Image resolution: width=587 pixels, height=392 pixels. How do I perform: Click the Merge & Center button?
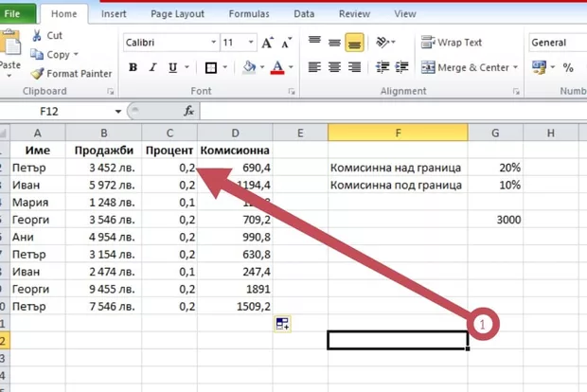pos(471,68)
